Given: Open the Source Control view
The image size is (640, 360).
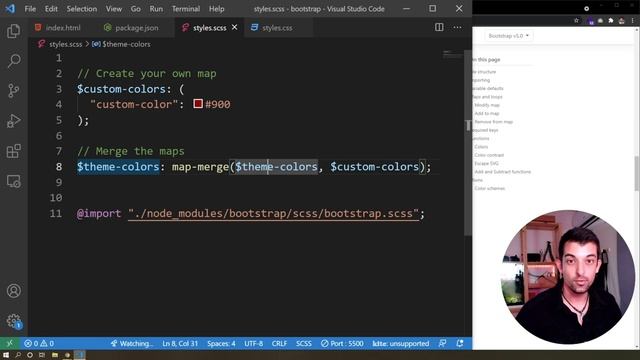Looking at the screenshot, I should pos(13,91).
